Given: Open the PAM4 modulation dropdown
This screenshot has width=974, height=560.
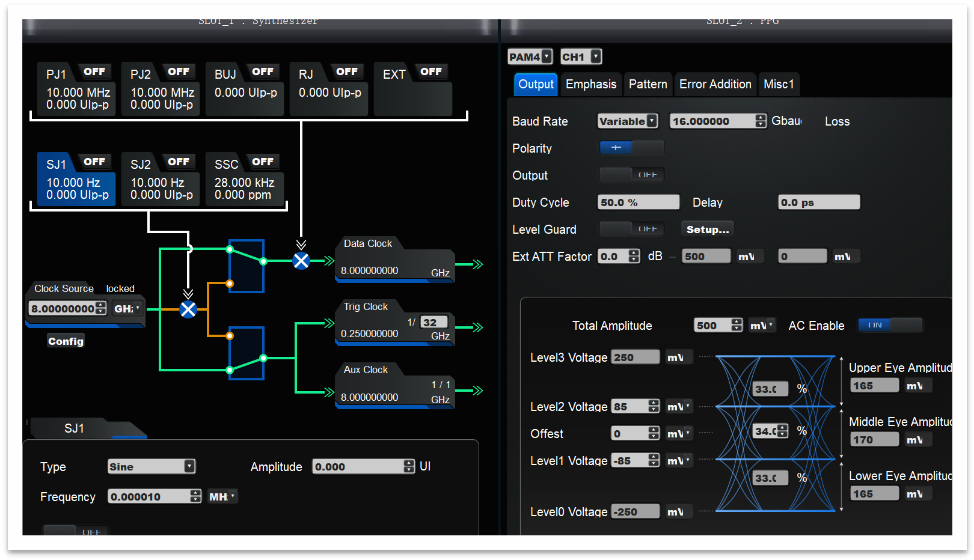Looking at the screenshot, I should [530, 56].
